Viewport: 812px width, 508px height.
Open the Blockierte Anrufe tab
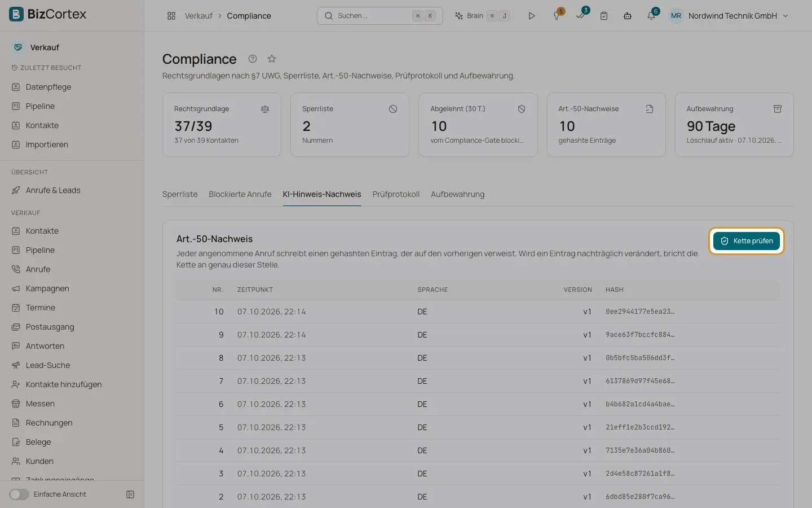click(240, 194)
